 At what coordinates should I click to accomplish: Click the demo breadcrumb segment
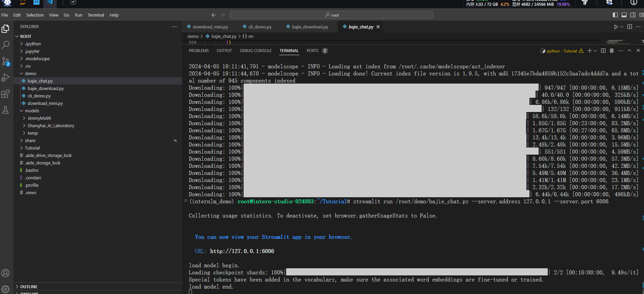click(193, 36)
